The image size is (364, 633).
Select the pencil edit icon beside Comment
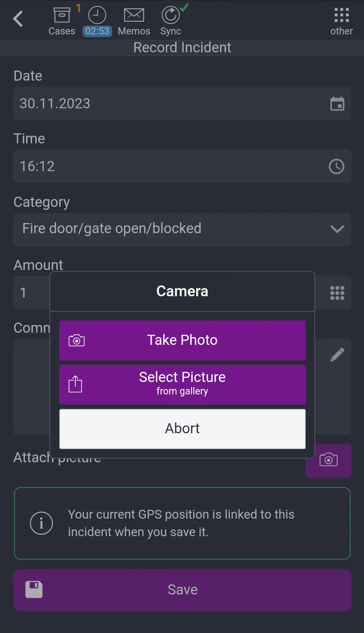point(337,354)
